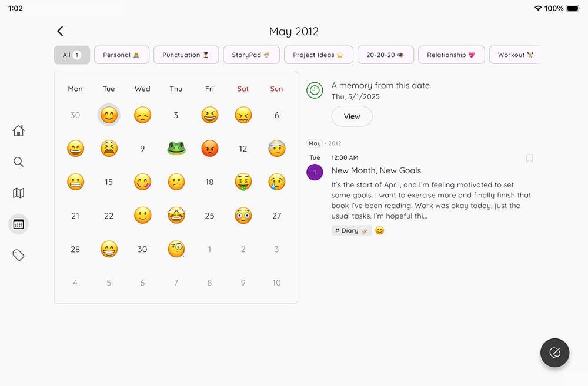Select the frog emoji day on Thursday

click(x=176, y=149)
